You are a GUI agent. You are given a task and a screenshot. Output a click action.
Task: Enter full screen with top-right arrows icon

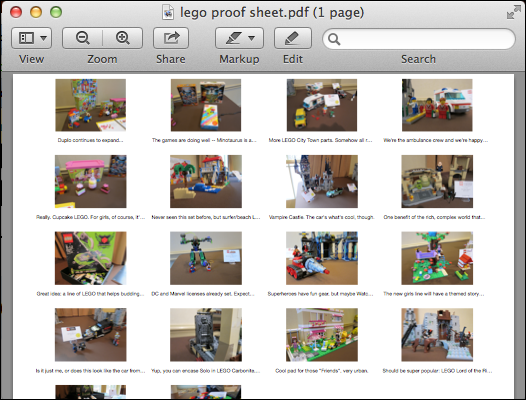(514, 12)
